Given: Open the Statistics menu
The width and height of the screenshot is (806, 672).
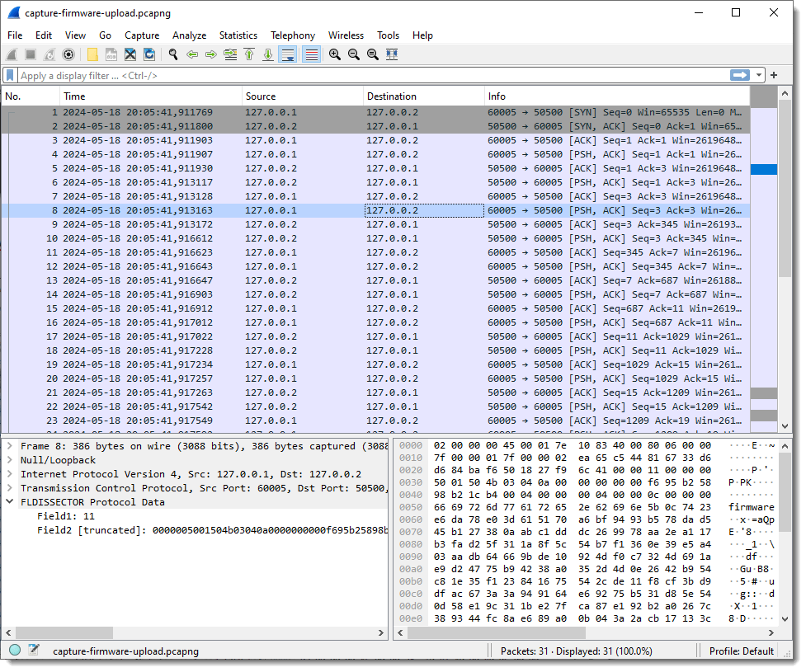Looking at the screenshot, I should [x=238, y=35].
